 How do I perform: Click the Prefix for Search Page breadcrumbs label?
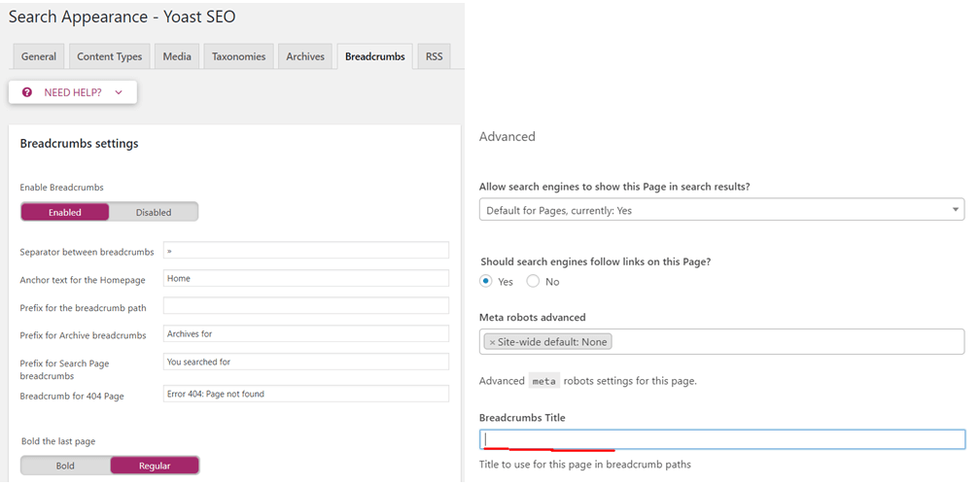pos(64,369)
